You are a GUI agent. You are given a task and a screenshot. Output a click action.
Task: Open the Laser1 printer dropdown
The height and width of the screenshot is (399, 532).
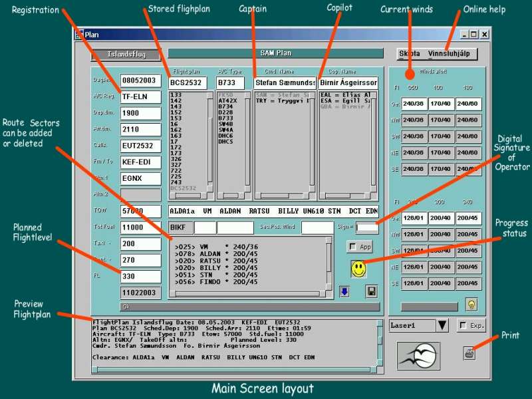click(x=443, y=325)
